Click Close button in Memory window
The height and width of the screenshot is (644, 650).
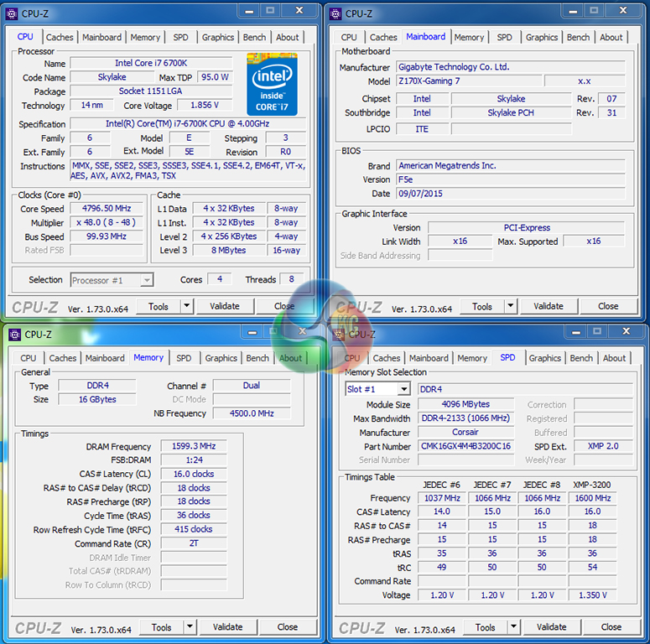[x=288, y=627]
